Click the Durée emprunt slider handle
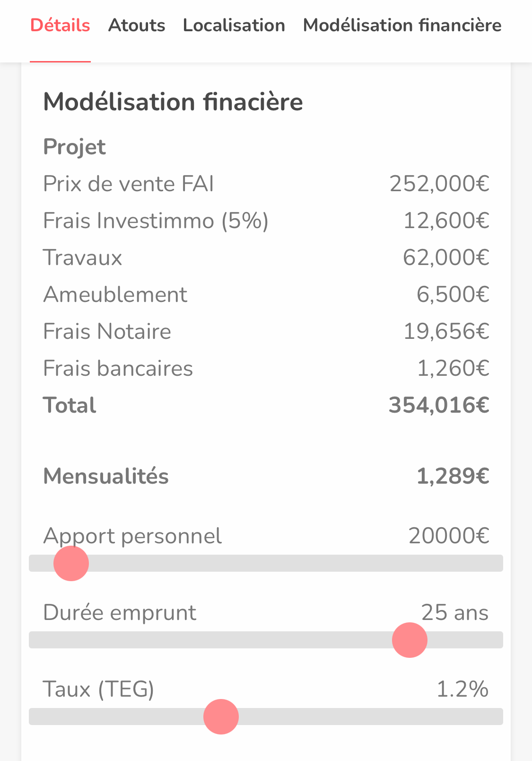 pyautogui.click(x=410, y=640)
